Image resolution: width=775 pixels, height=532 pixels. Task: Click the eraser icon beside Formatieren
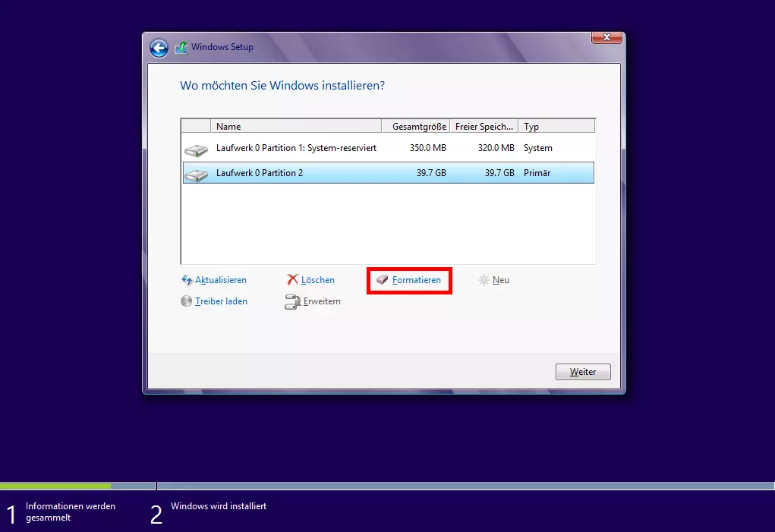point(382,280)
